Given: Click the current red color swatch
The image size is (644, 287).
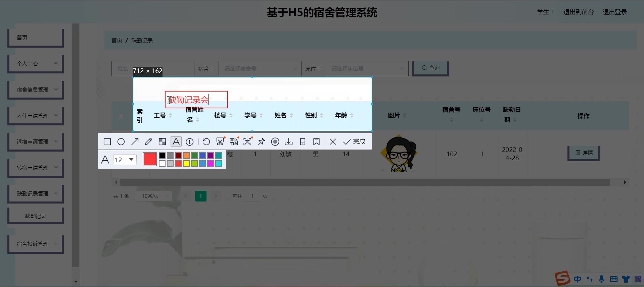Looking at the screenshot, I should (x=150, y=159).
